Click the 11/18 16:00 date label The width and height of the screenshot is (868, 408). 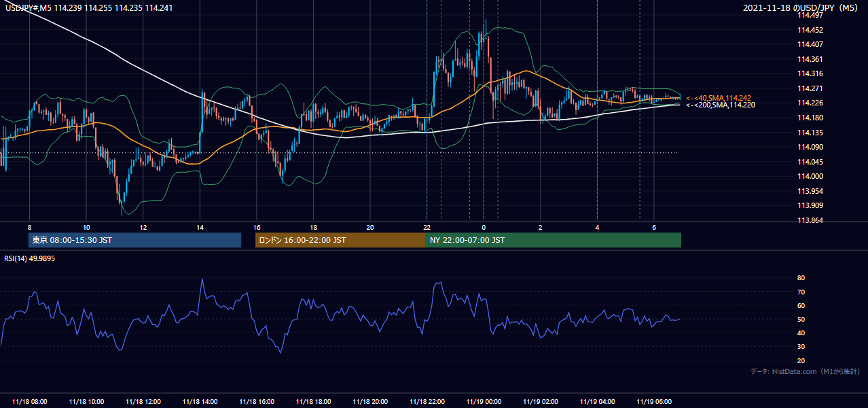point(256,402)
